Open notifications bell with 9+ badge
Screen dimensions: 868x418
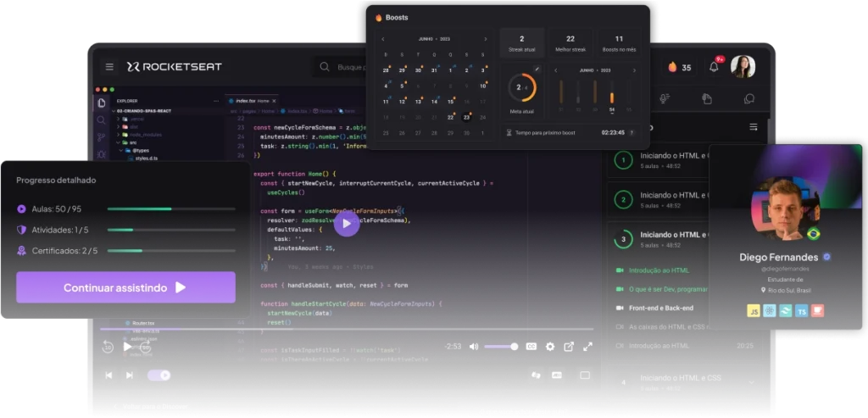click(714, 67)
